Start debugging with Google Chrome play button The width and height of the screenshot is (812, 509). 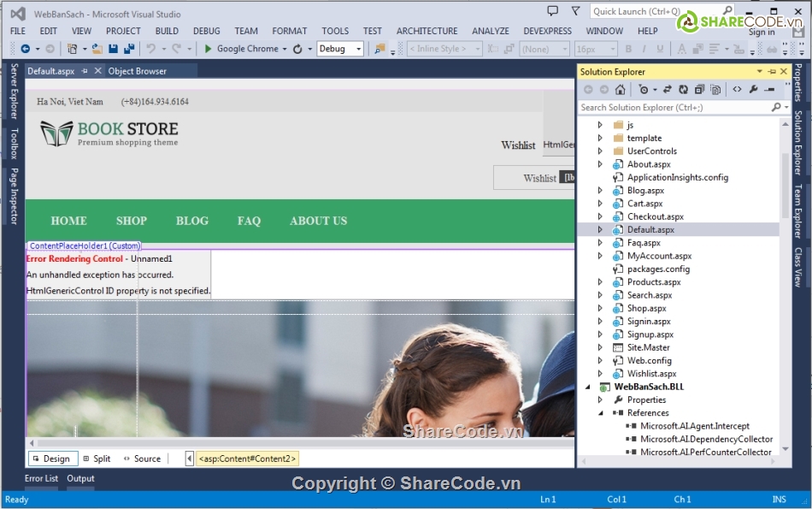click(208, 49)
